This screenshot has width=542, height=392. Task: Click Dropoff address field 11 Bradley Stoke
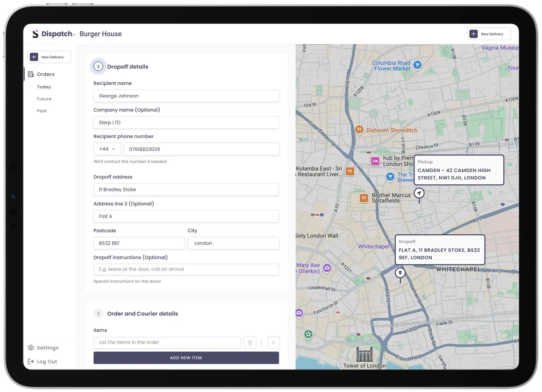pyautogui.click(x=186, y=189)
